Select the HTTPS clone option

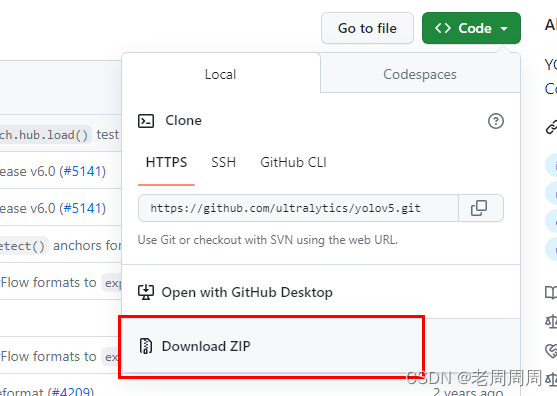[166, 162]
